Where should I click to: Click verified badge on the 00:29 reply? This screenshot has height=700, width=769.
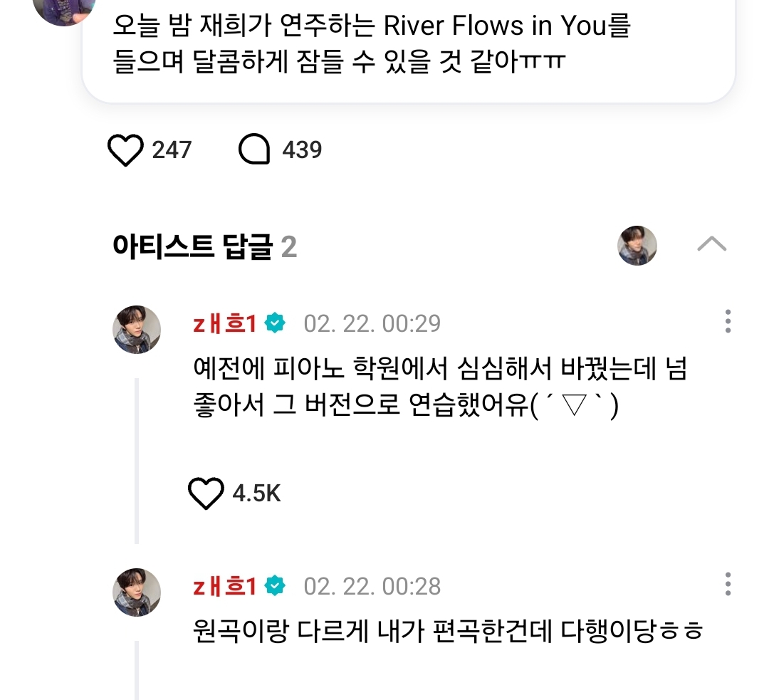pos(275,324)
